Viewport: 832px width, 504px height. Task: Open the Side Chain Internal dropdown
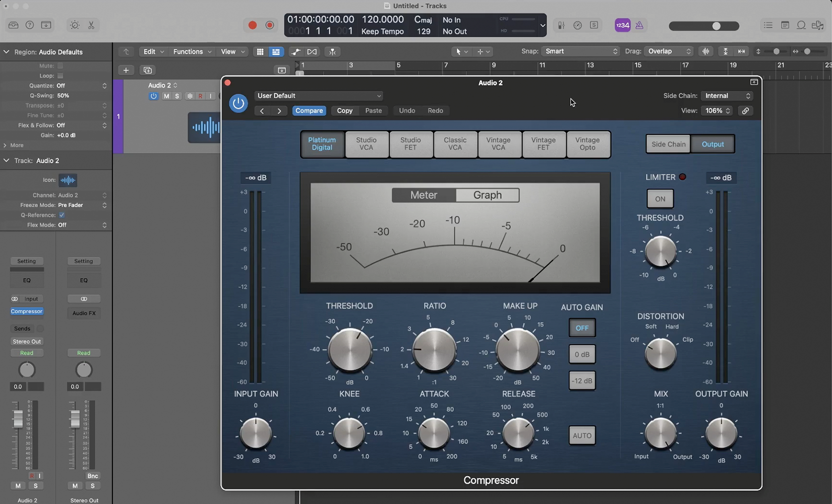point(727,96)
